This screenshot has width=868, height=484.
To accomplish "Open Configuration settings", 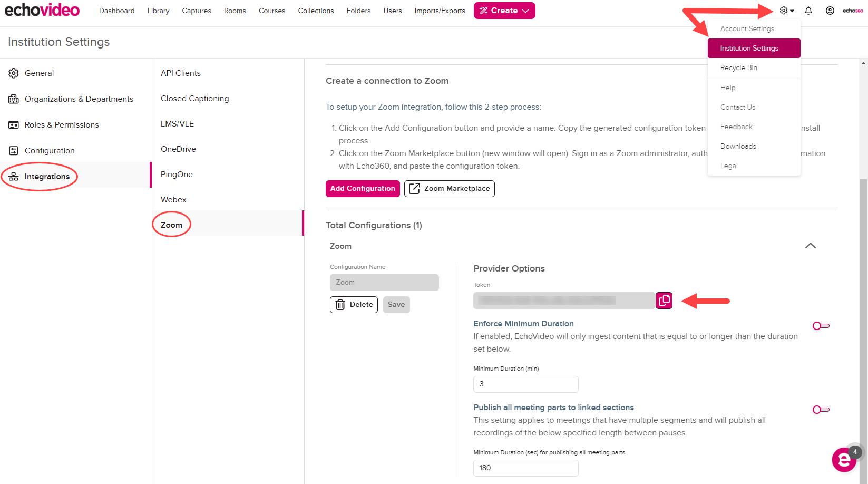I will tap(76, 151).
